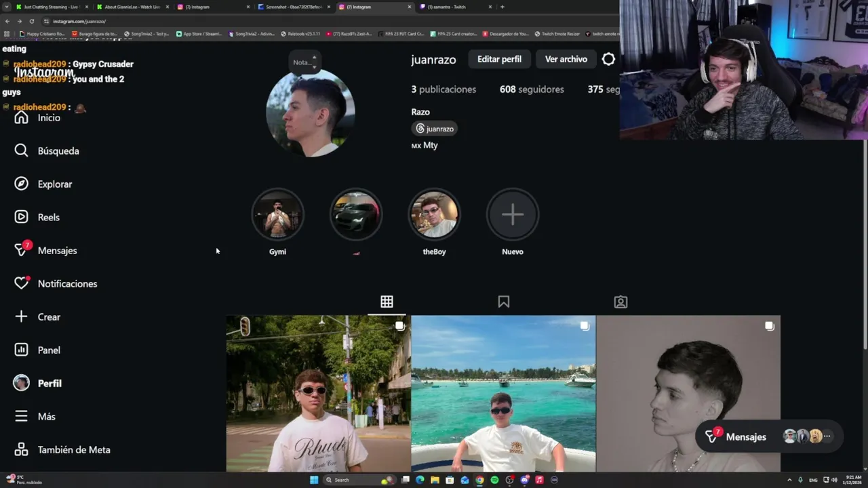Click the 3 publicaciones count
This screenshot has width=868, height=488.
[443, 89]
